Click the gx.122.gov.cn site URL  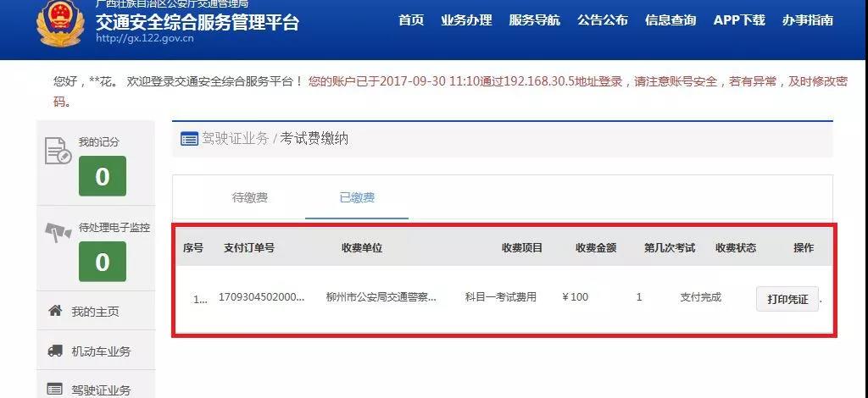[144, 38]
